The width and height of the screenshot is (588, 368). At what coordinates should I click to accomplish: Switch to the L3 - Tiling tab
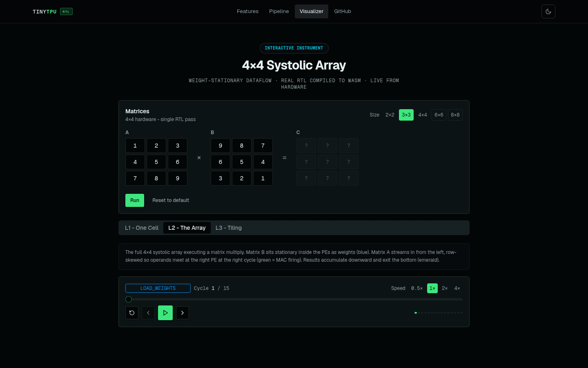pos(229,228)
